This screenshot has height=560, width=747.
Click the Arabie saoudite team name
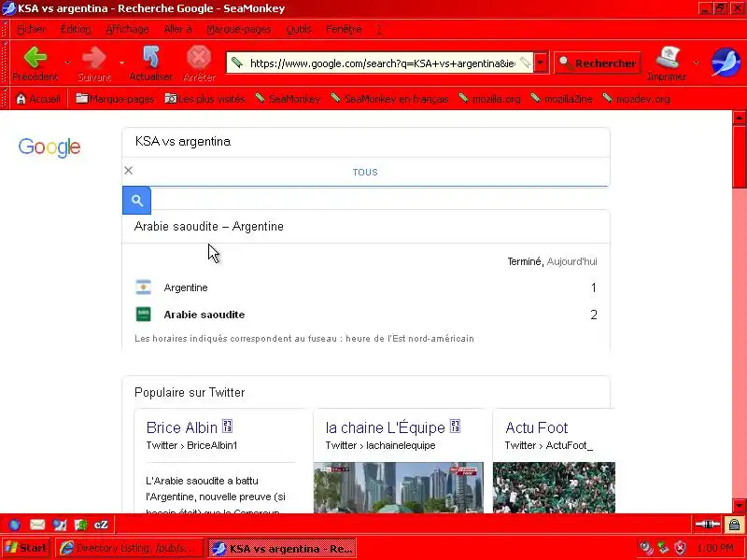tap(204, 315)
